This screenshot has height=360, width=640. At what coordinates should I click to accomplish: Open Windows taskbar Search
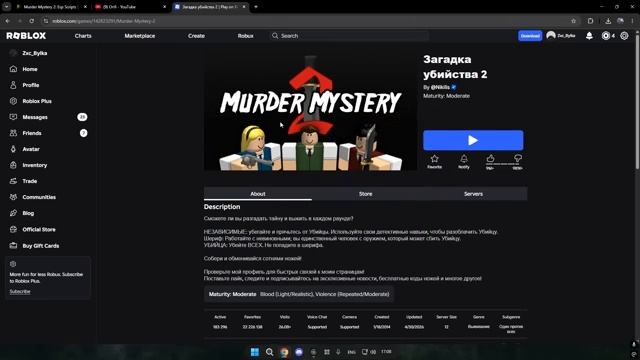(269, 352)
